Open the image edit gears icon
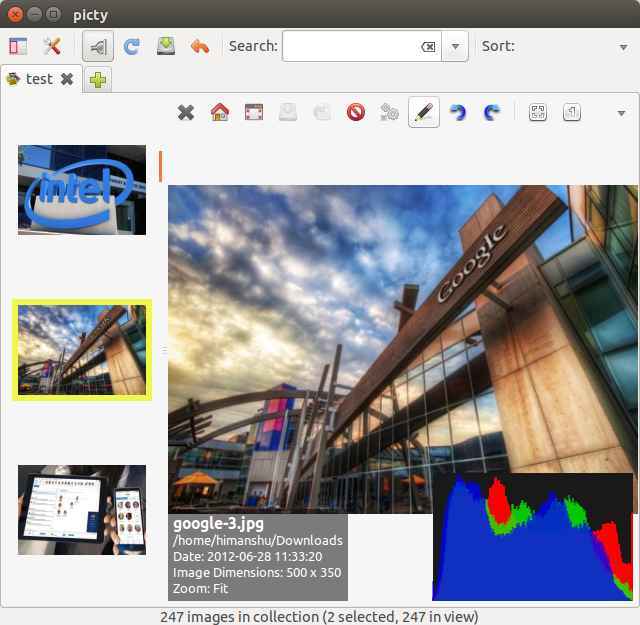This screenshot has width=640, height=625. 389,112
